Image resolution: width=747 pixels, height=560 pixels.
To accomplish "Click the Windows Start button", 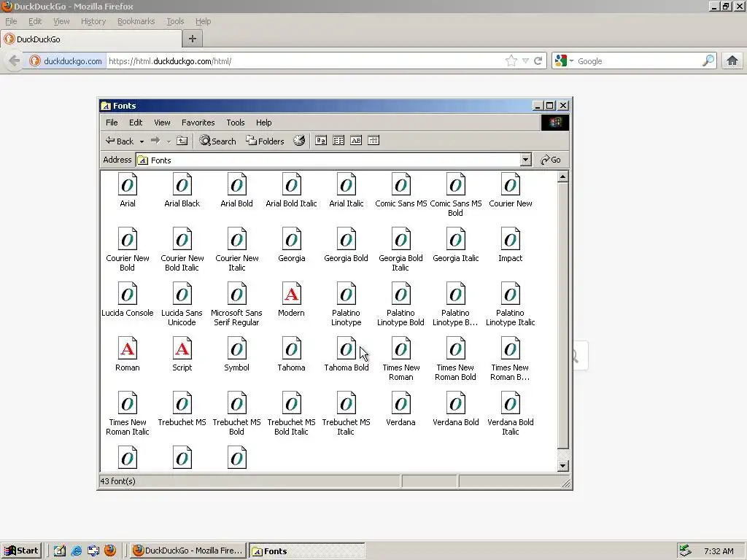I will (21, 551).
